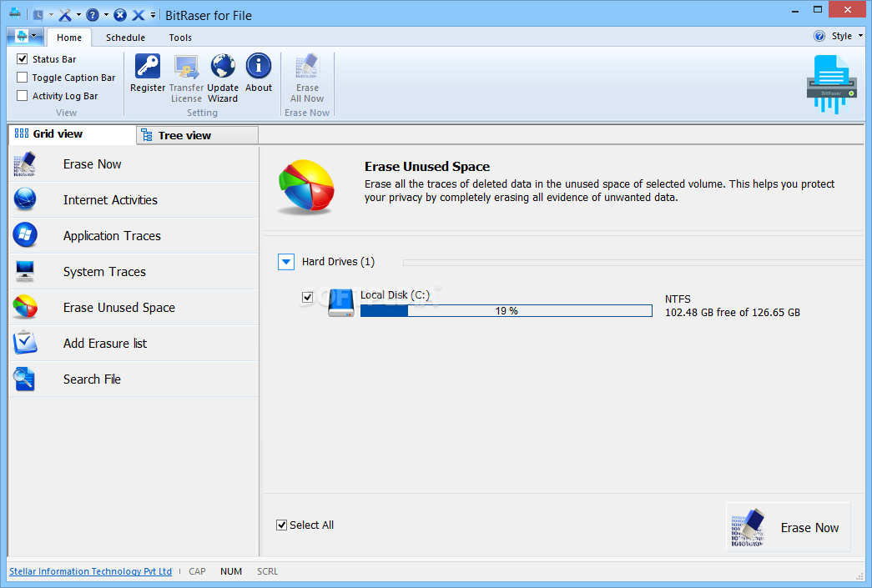Click the BitRaser shredder icon in title bar

coord(15,14)
